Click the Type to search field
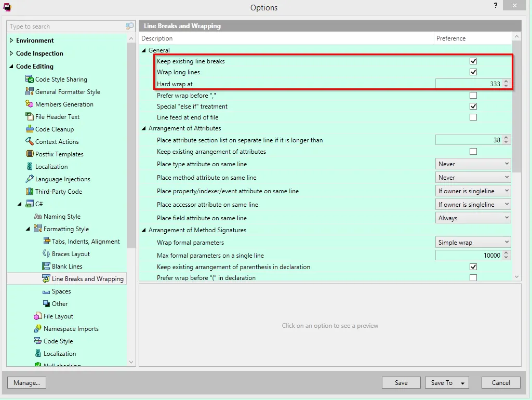The width and height of the screenshot is (532, 400). tap(66, 26)
